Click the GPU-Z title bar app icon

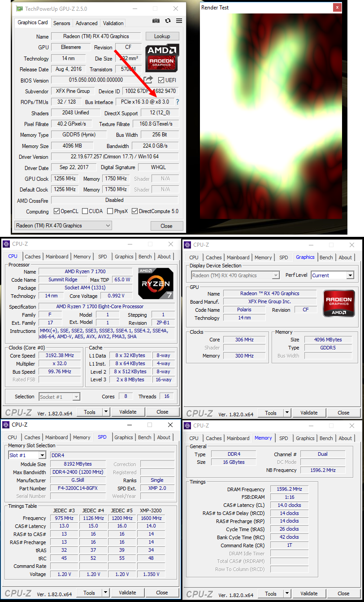pyautogui.click(x=20, y=9)
